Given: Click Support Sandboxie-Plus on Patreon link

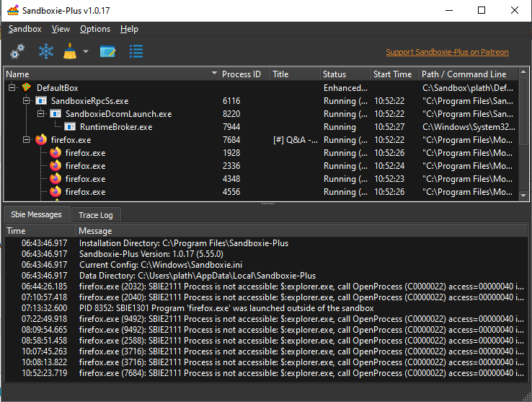Looking at the screenshot, I should 447,52.
